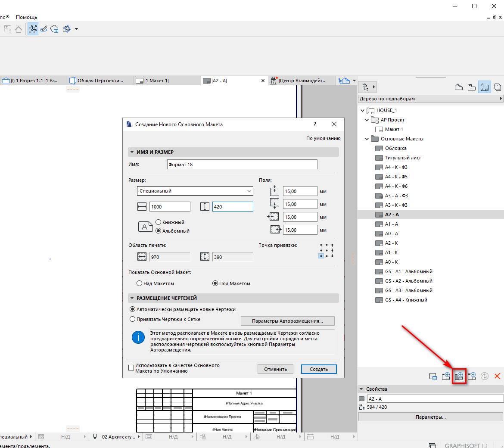Click the Создать button
Viewport: 504px width, 448px height.
coord(319,369)
